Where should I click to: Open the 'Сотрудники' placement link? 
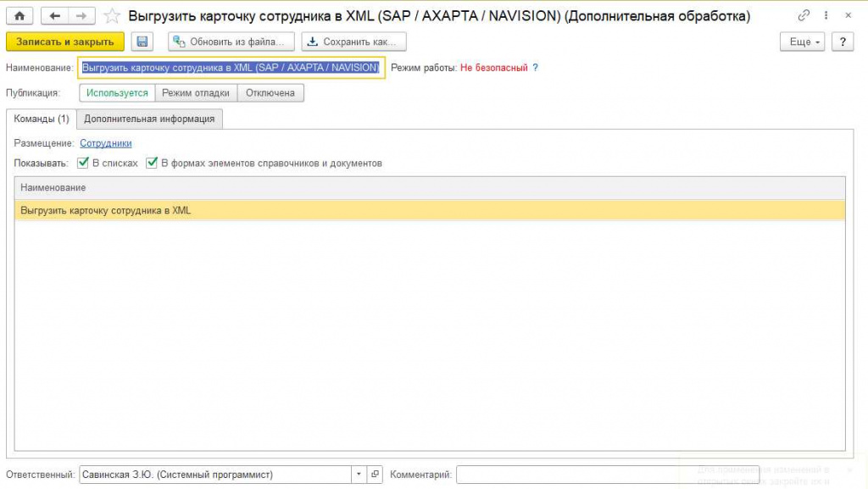[x=106, y=143]
